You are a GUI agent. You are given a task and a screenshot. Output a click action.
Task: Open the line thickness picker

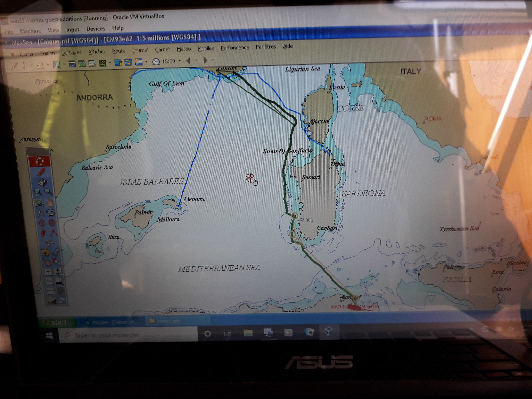[59, 281]
